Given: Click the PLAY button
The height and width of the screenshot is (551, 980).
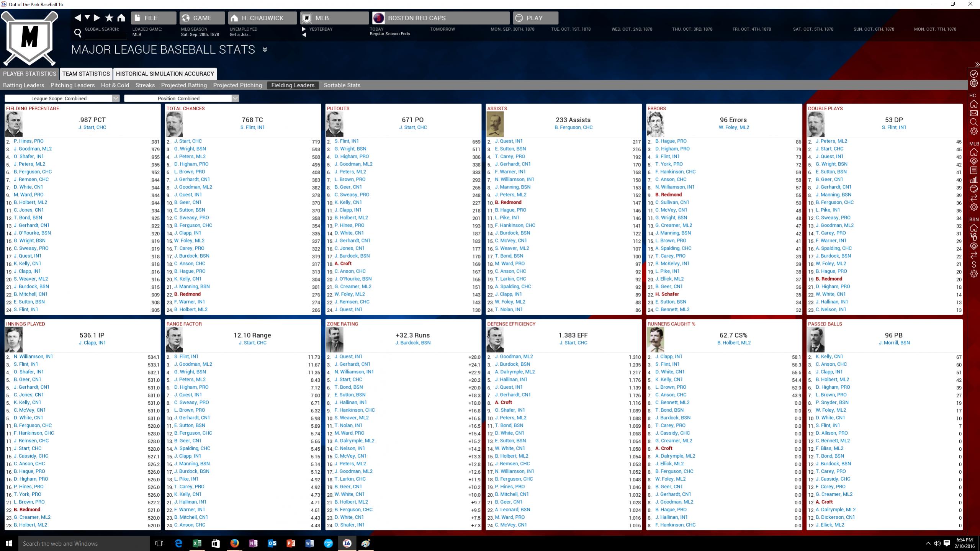Looking at the screenshot, I should (535, 18).
